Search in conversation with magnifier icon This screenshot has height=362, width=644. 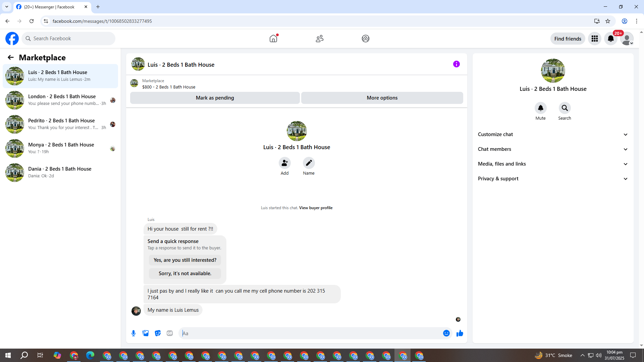click(x=565, y=108)
